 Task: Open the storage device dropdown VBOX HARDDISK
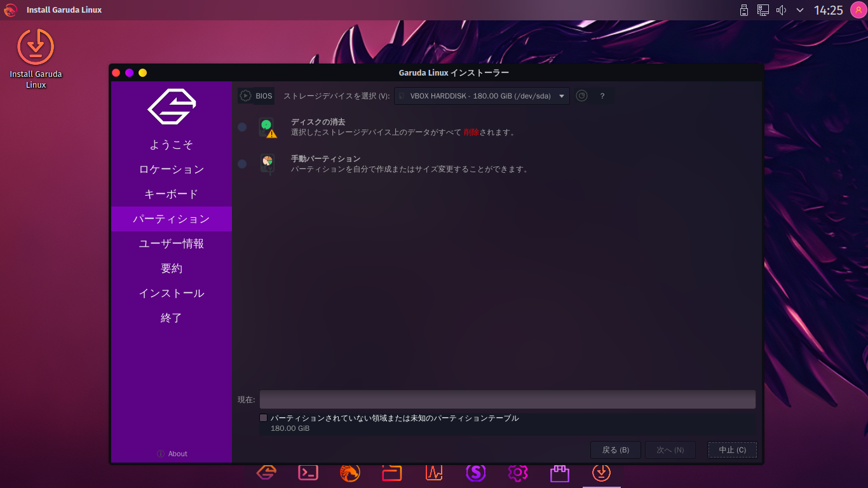coord(482,96)
